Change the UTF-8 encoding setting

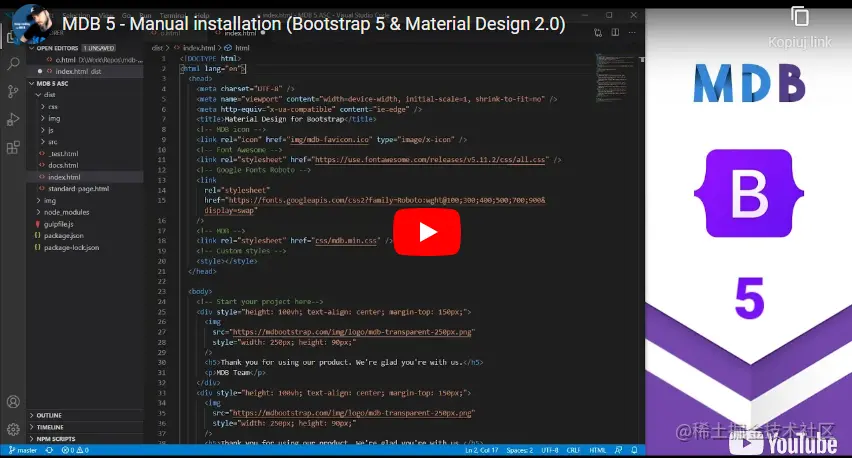click(x=550, y=450)
